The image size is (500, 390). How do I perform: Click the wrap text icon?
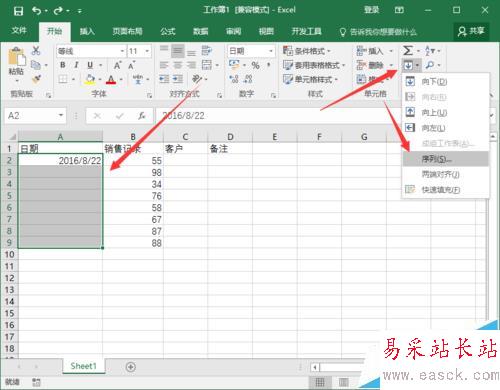pos(207,51)
